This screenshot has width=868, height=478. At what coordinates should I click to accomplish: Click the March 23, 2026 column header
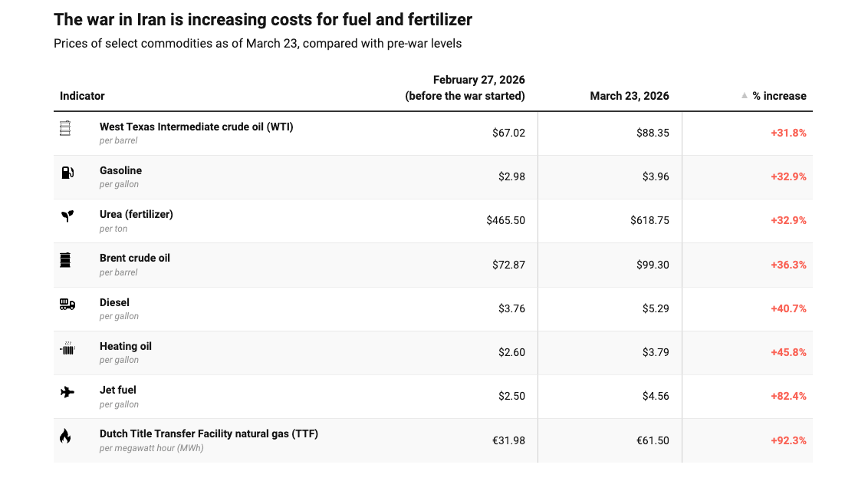pos(630,96)
